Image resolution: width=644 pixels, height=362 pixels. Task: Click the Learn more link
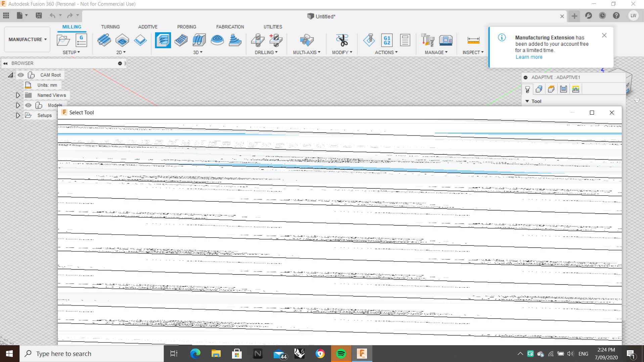[x=528, y=57]
